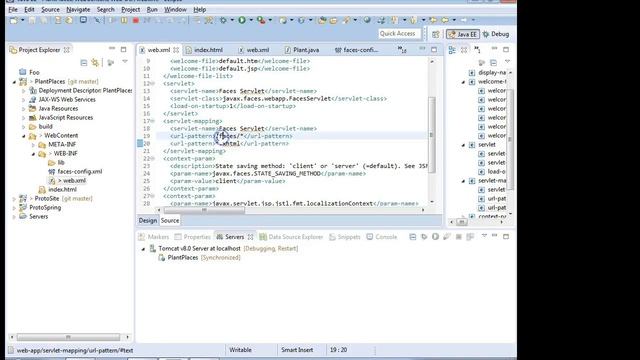Toggle code folding at line 12 servlet
640x360 pixels.
tap(153, 83)
